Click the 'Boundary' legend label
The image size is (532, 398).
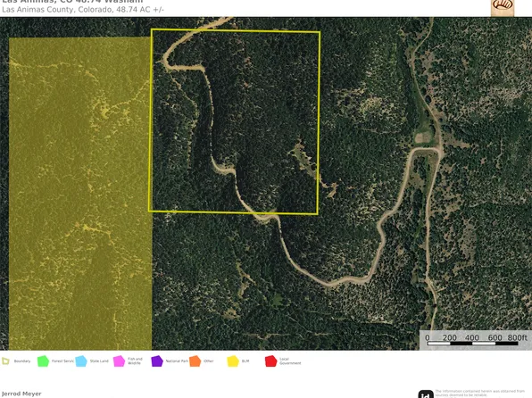22,361
